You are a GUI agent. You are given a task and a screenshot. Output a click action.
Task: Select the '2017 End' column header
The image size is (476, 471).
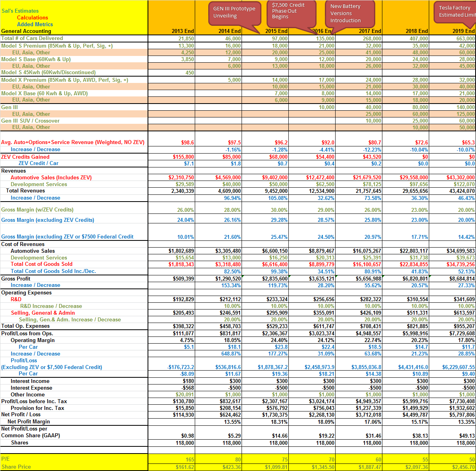tap(370, 31)
